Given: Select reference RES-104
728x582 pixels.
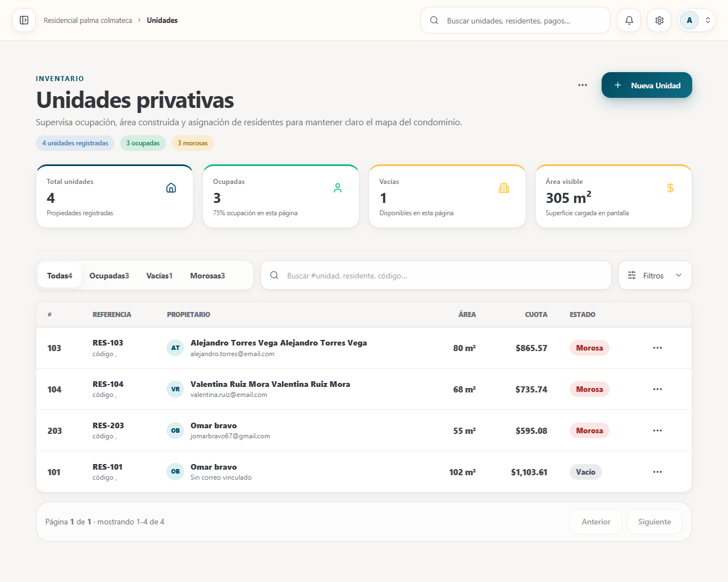Looking at the screenshot, I should pos(108,384).
